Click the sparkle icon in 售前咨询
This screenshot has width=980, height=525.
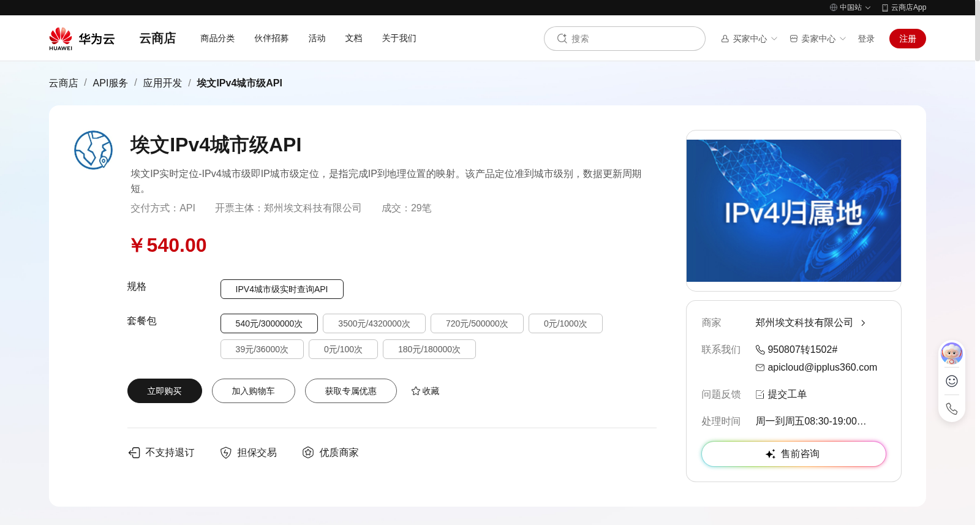click(771, 454)
